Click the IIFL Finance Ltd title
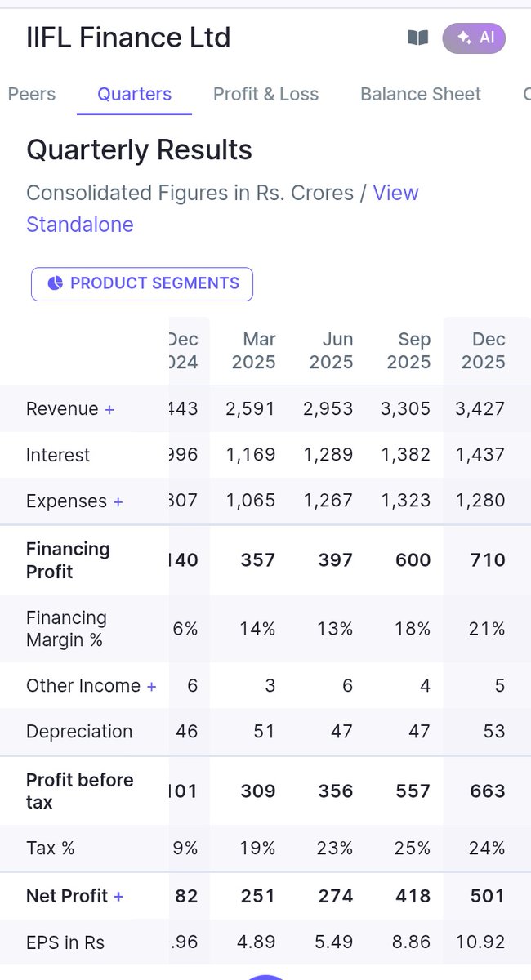The height and width of the screenshot is (980, 531). coord(128,38)
